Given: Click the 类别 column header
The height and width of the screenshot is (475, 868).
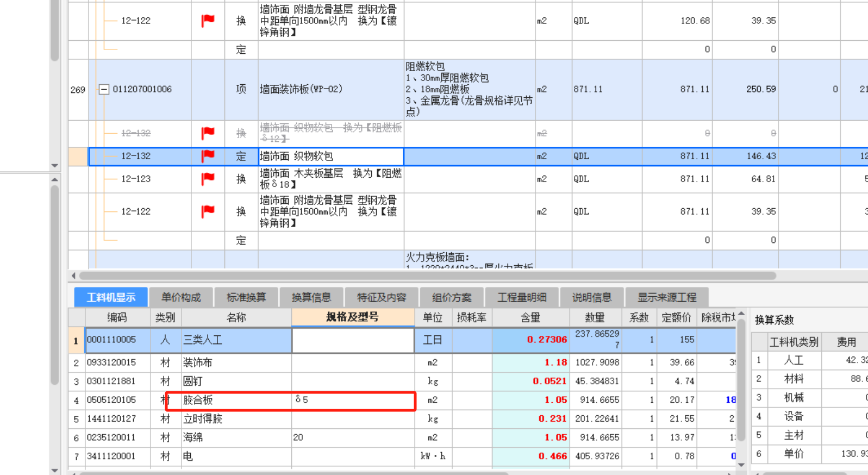Looking at the screenshot, I should pyautogui.click(x=165, y=317).
